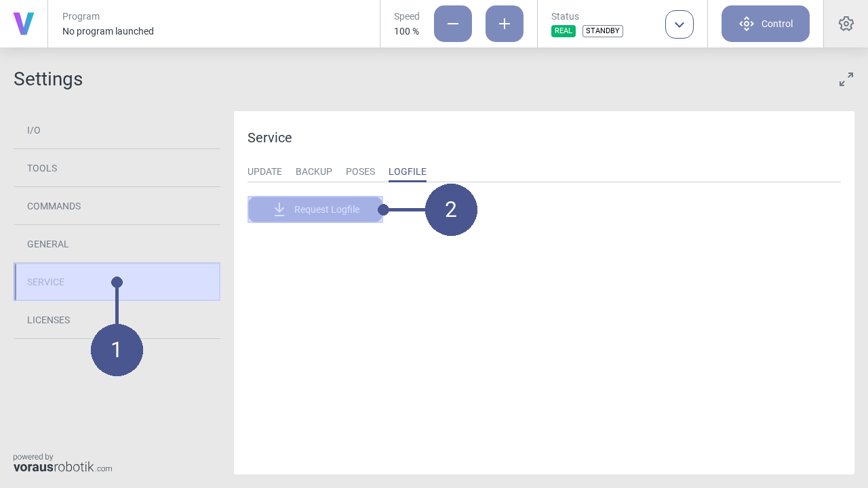Open the LICENSES settings section
868x488 pixels.
click(48, 320)
